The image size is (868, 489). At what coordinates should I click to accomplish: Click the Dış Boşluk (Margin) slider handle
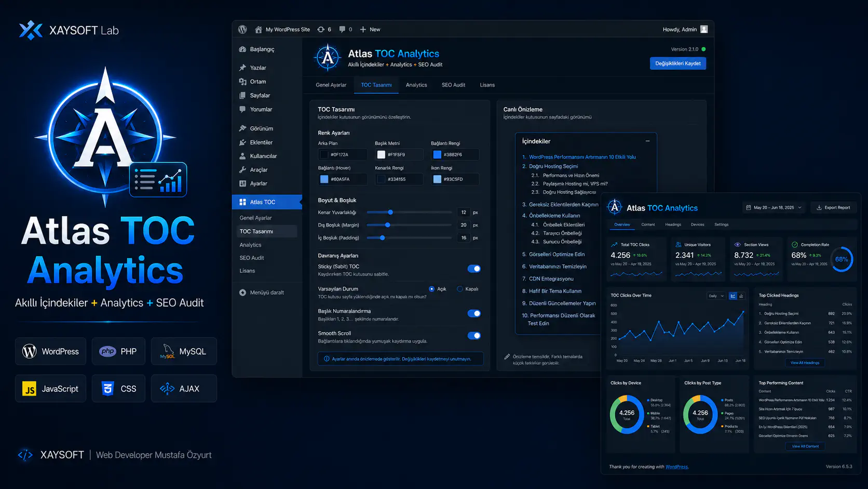pos(387,225)
